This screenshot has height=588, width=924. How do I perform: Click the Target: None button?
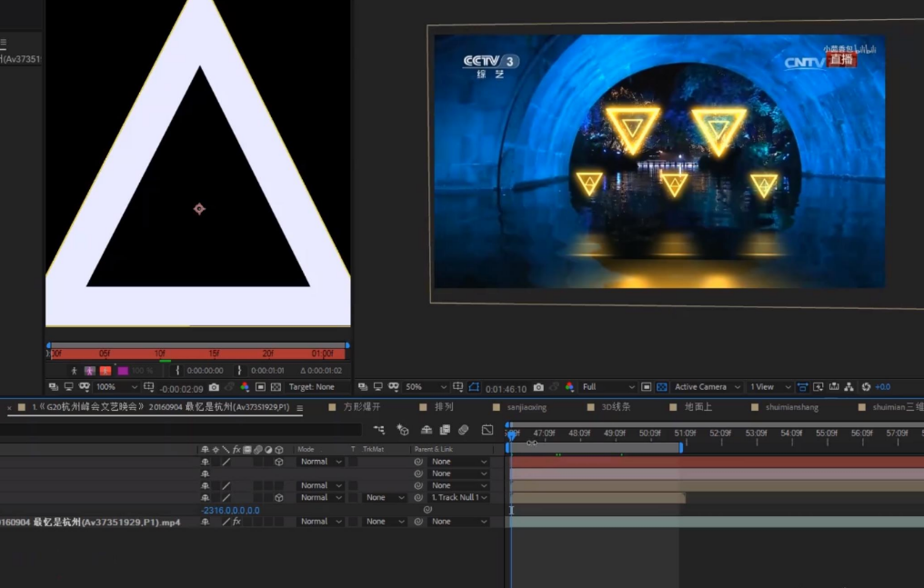pyautogui.click(x=312, y=387)
